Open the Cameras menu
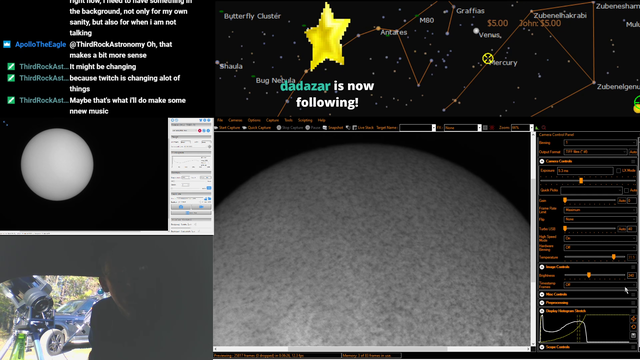This screenshot has height=360, width=640. [x=235, y=120]
